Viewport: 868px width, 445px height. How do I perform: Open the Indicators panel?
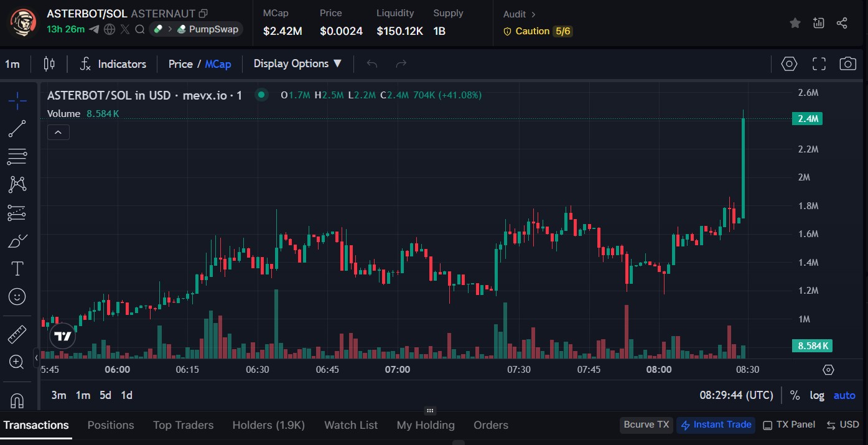pos(114,64)
